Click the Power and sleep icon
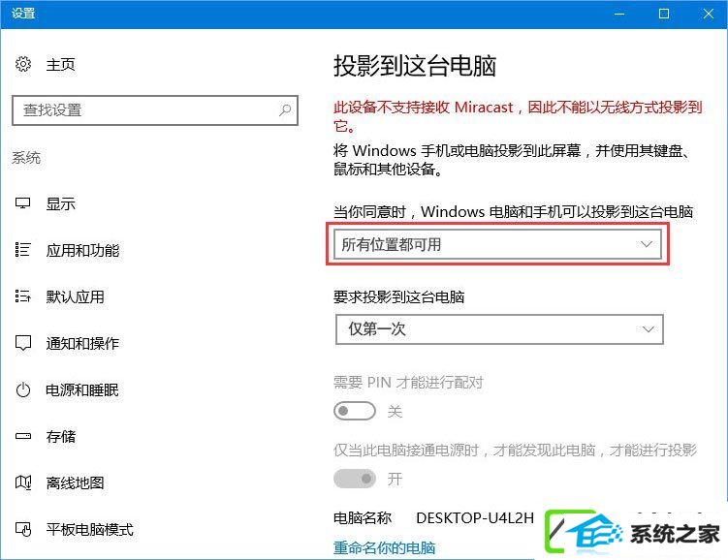 22,389
